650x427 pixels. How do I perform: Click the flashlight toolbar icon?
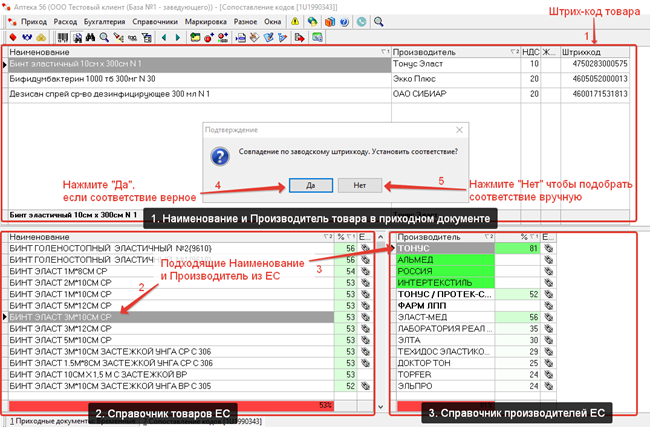point(119,38)
